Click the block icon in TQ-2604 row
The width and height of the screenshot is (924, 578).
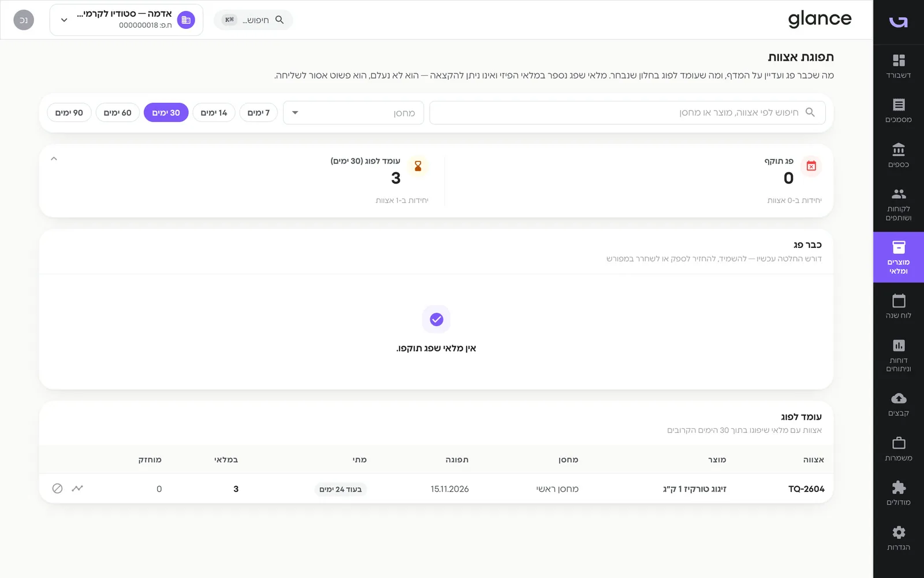(x=57, y=488)
